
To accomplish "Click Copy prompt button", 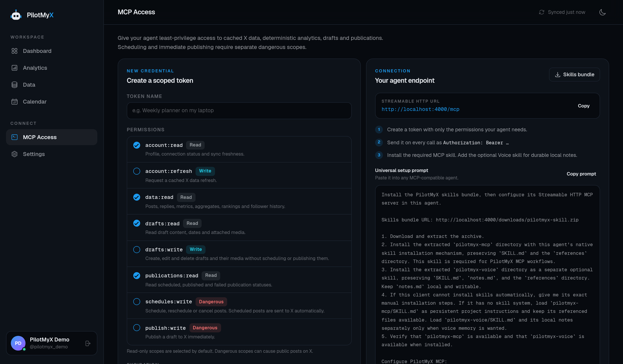I will (x=581, y=174).
